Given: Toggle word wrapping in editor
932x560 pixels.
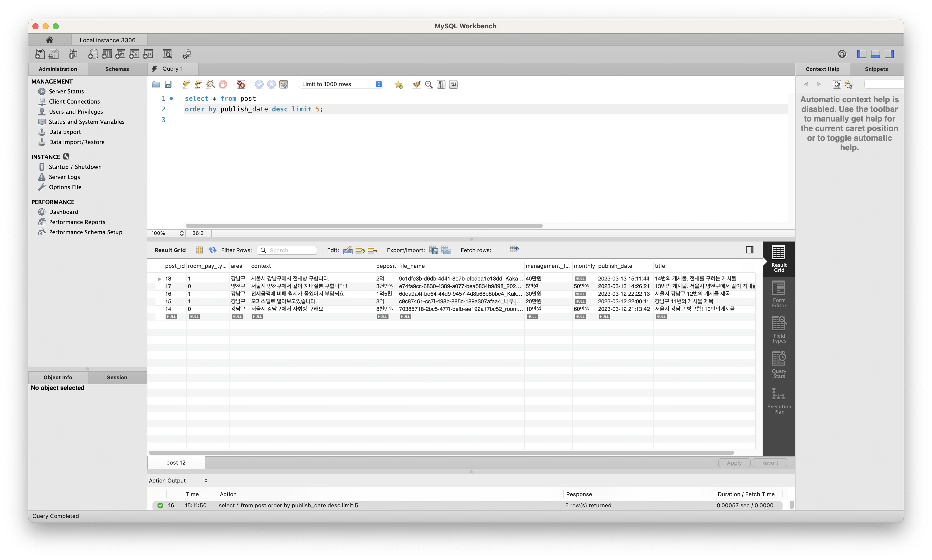Looking at the screenshot, I should coord(453,84).
